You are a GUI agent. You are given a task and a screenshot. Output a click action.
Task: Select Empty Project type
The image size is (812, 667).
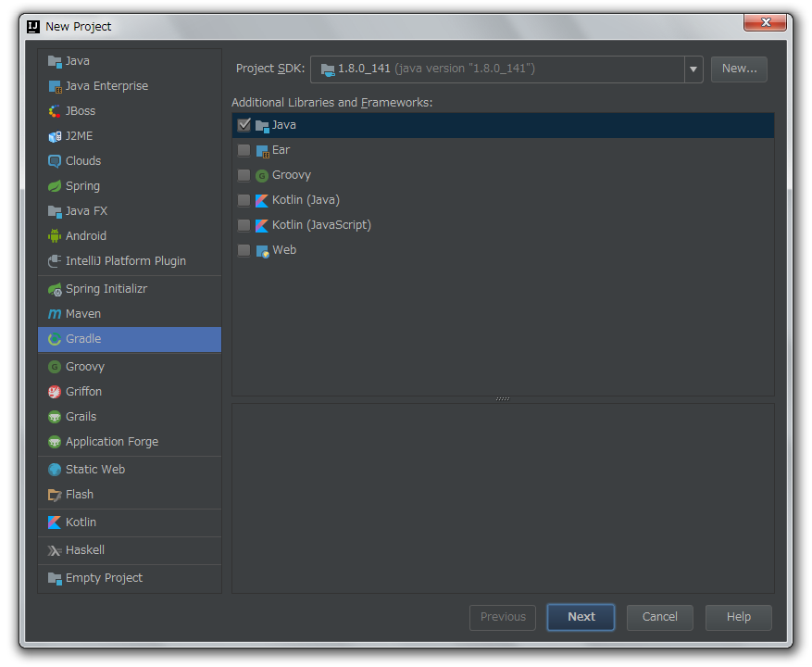pos(130,578)
